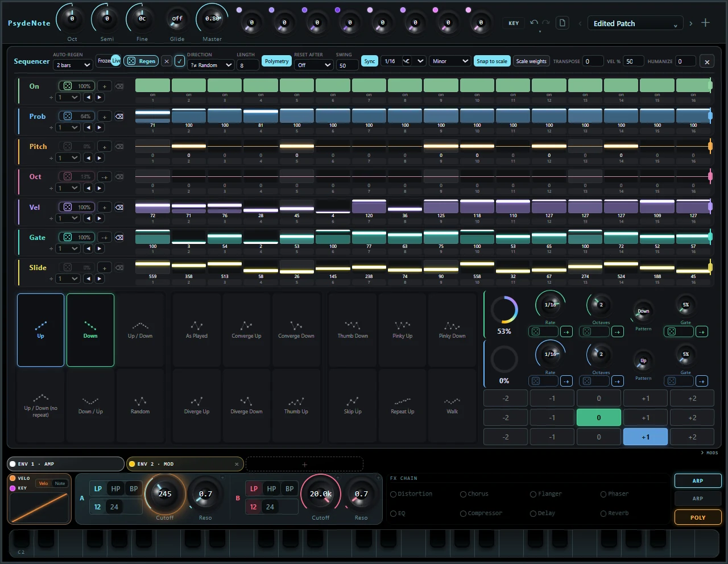
Task: Click the -+ button in the Oct lane
Action: pyautogui.click(x=105, y=177)
